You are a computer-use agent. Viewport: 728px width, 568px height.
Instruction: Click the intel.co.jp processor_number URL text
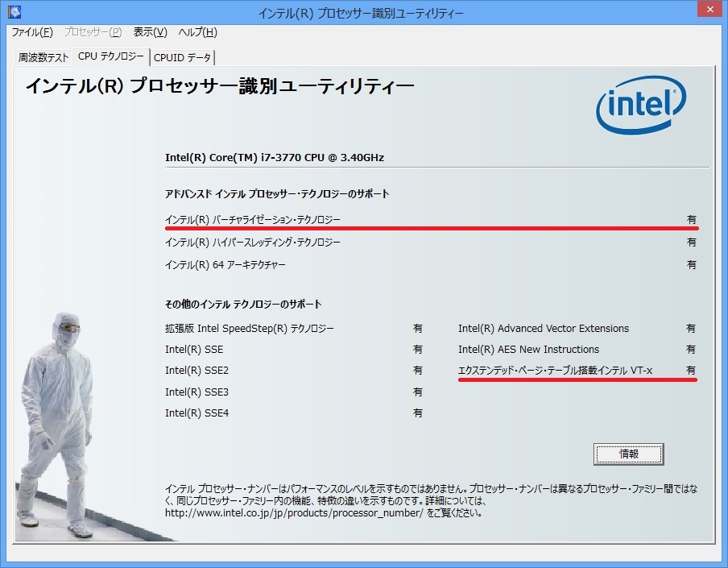(294, 513)
